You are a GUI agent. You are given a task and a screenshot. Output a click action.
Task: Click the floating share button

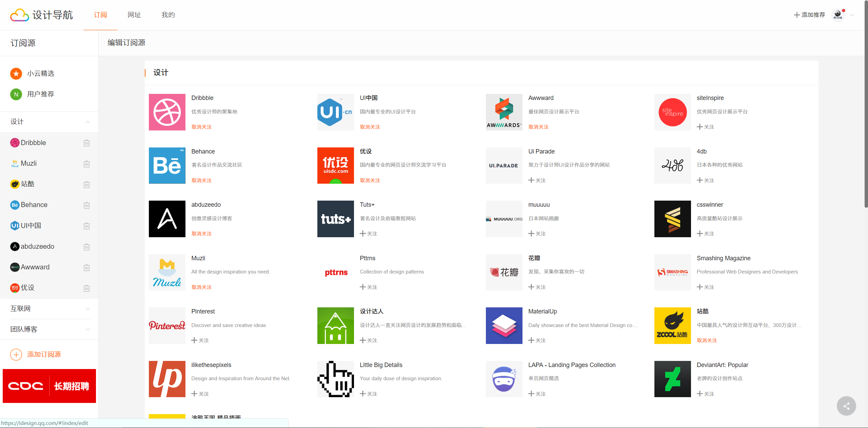coord(846,406)
